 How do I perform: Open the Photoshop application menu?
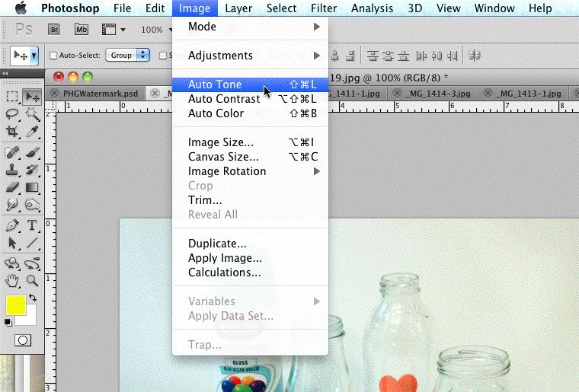[x=70, y=8]
